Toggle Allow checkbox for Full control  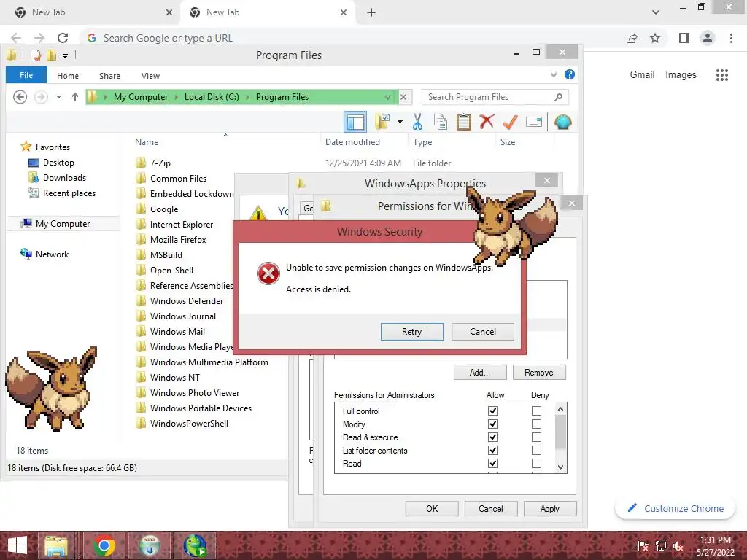[x=492, y=411]
